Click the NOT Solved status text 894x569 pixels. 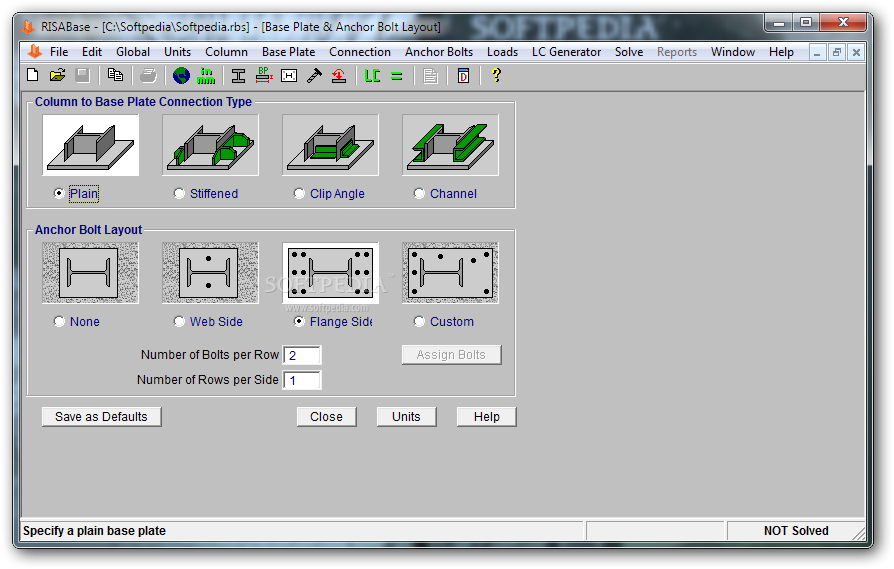click(796, 531)
